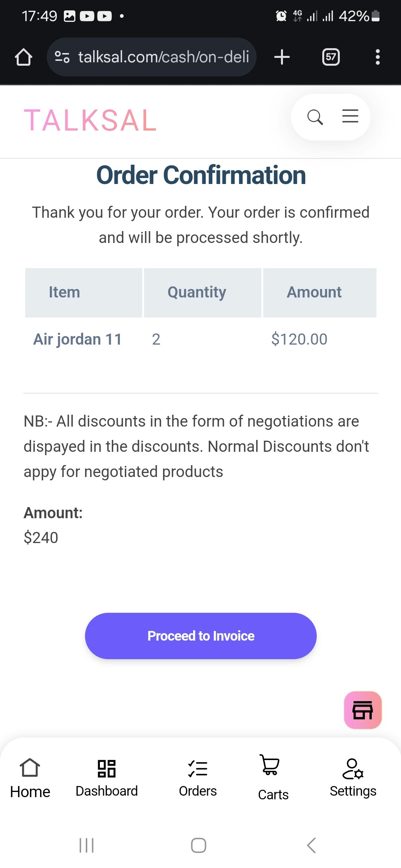Open Chrome three-dot overflow menu
Image resolution: width=401 pixels, height=868 pixels.
click(x=378, y=57)
